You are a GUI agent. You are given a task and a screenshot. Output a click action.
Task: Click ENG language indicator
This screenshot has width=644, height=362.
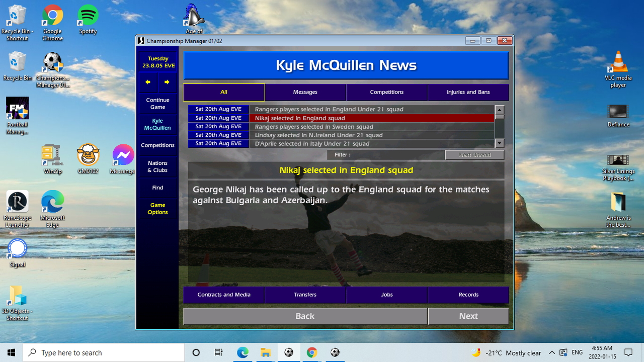577,352
